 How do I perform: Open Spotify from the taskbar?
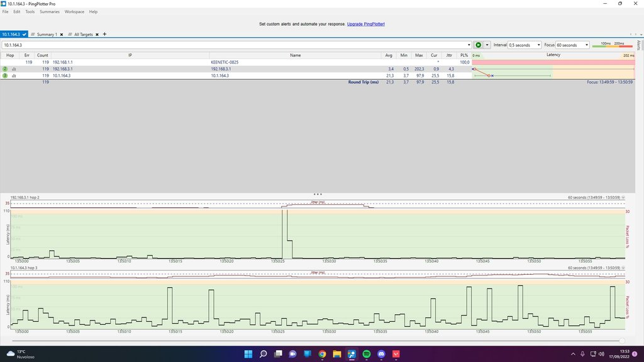coord(367,354)
